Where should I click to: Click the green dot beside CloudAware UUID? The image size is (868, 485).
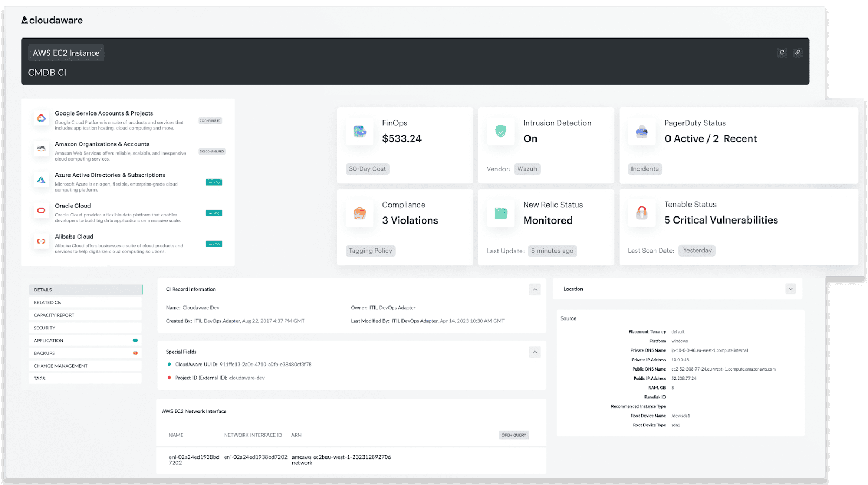click(x=169, y=365)
